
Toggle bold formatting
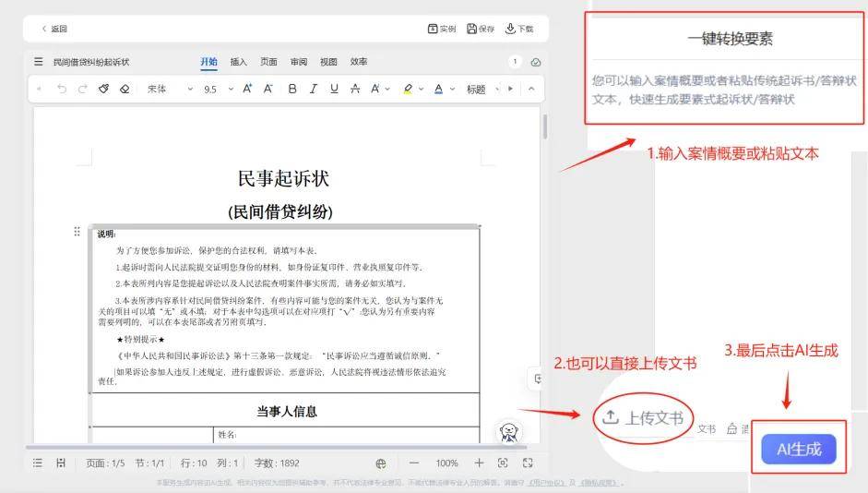292,90
